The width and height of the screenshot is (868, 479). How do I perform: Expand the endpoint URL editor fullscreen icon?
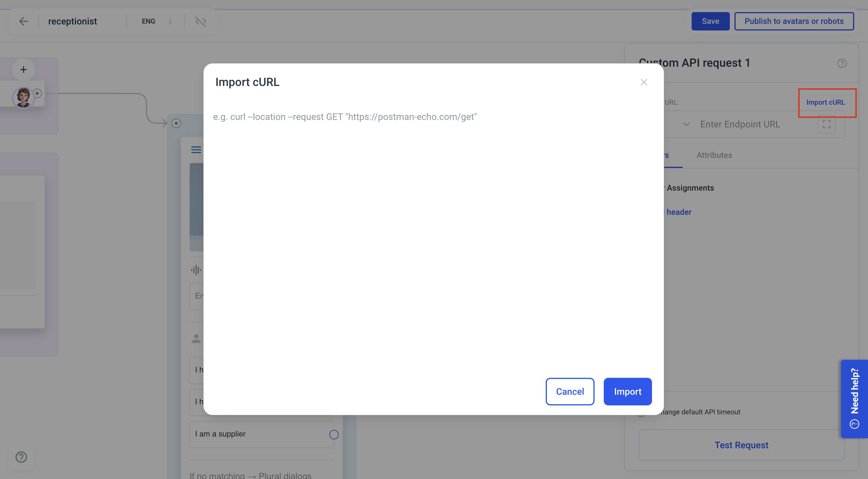tap(826, 124)
